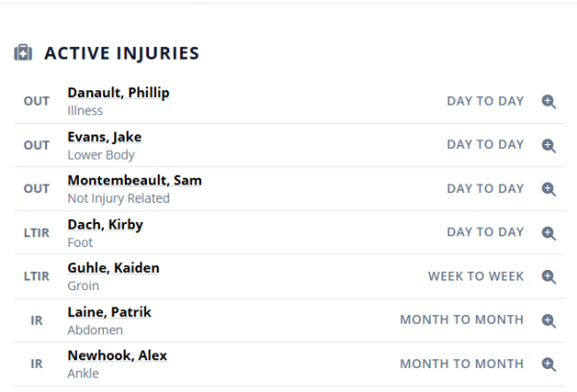Click magnifier icon for Kaiden Guhle
This screenshot has width=577, height=392.
point(549,277)
